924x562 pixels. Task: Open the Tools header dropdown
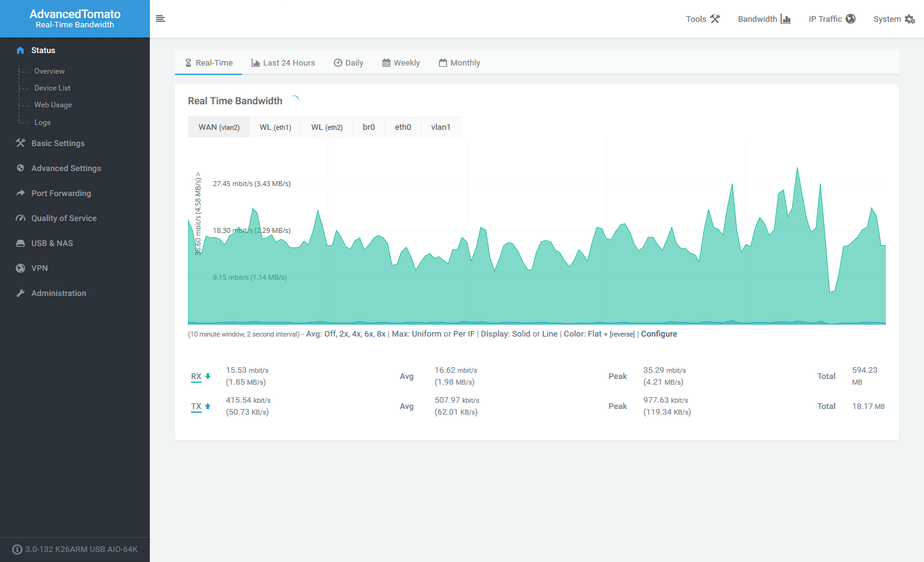coord(703,19)
